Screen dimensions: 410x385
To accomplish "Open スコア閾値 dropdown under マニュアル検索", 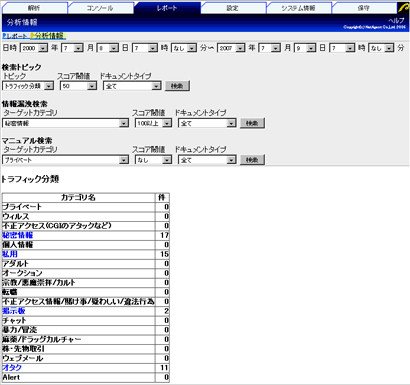I will 153,160.
